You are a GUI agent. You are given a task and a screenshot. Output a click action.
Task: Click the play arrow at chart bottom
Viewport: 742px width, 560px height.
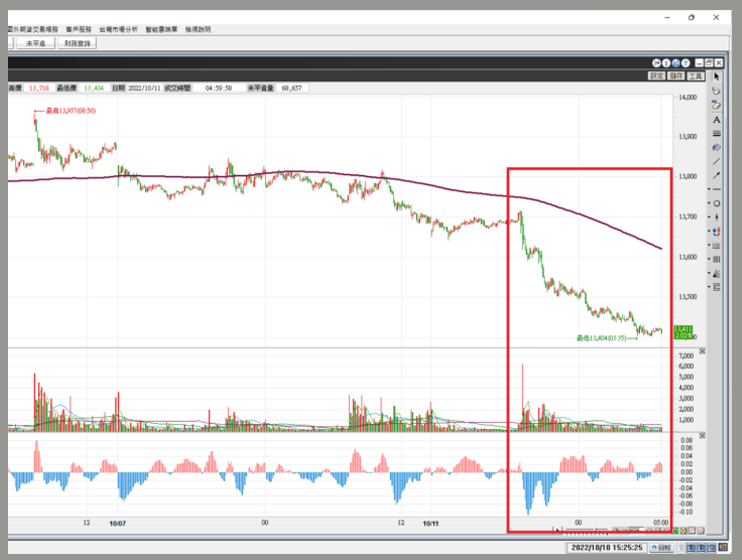pos(557,530)
